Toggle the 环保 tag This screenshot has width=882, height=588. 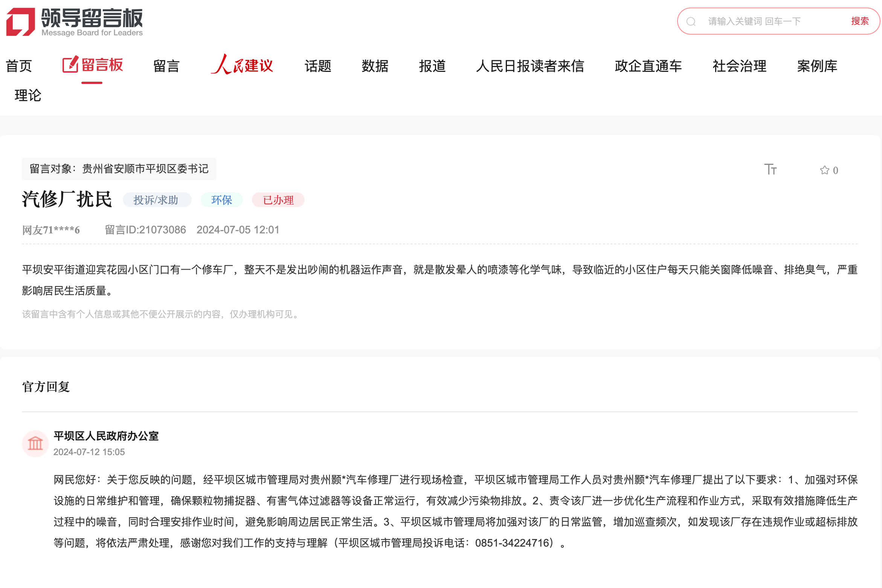pos(221,200)
